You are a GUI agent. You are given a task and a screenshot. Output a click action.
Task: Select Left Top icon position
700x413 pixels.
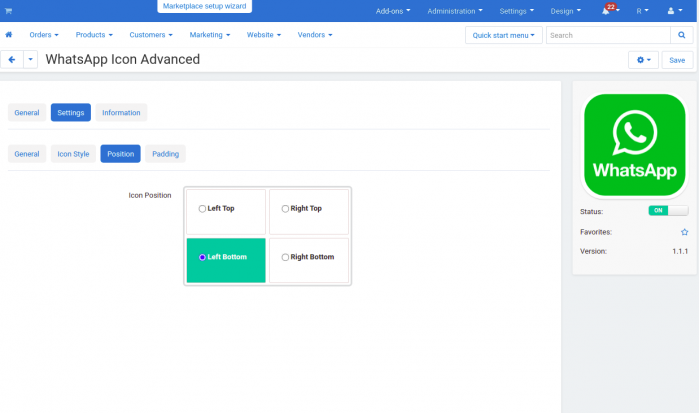coord(202,209)
